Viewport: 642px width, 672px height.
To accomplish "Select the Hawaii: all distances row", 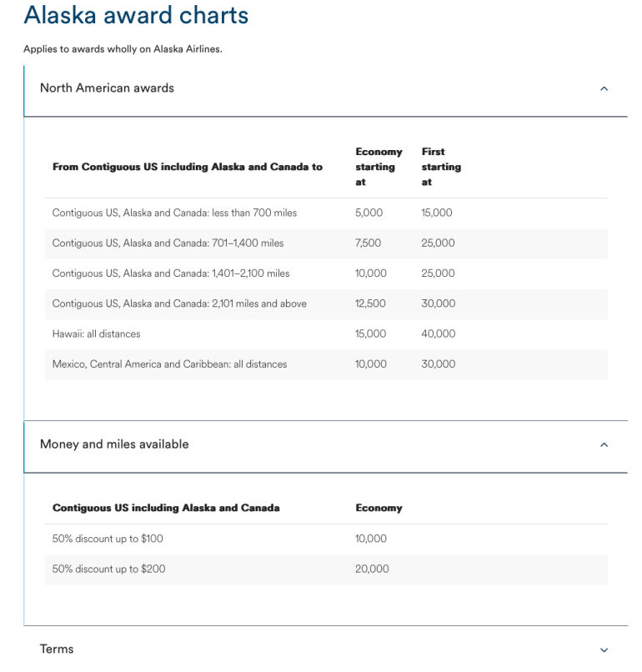I will (x=97, y=333).
